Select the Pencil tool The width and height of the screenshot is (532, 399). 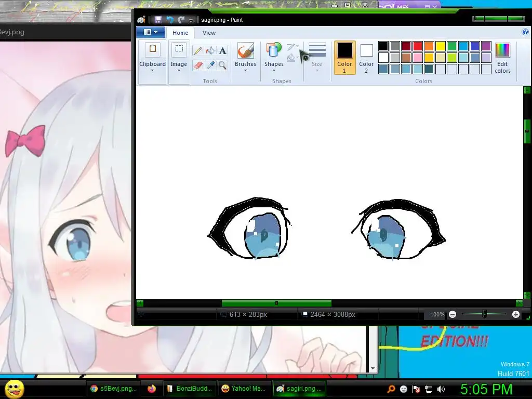198,50
